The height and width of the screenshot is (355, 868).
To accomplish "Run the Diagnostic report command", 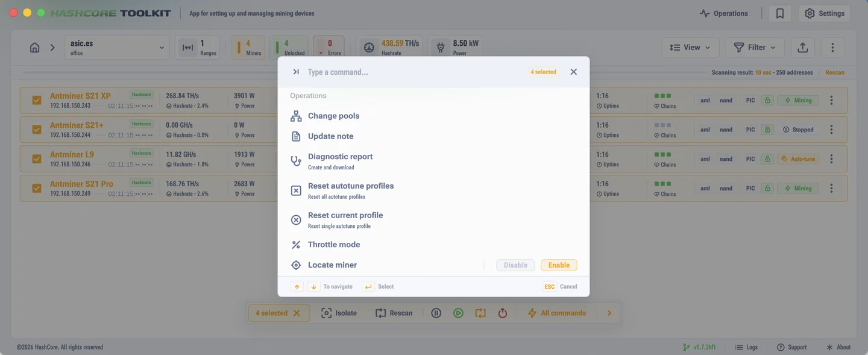I will [x=433, y=161].
